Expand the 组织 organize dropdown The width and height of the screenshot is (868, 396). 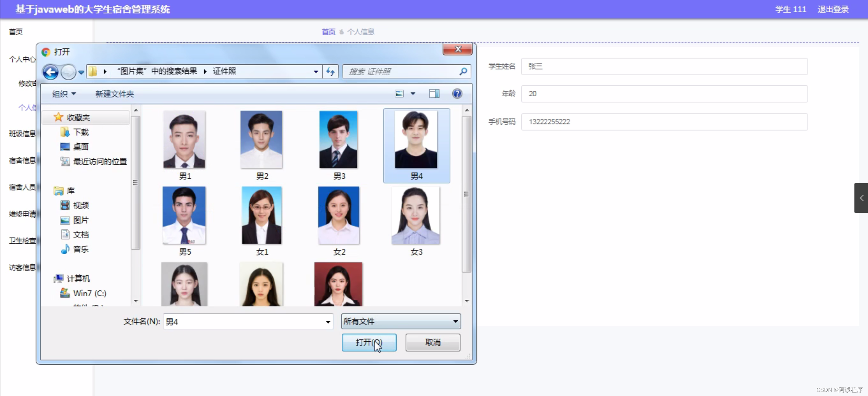click(64, 94)
